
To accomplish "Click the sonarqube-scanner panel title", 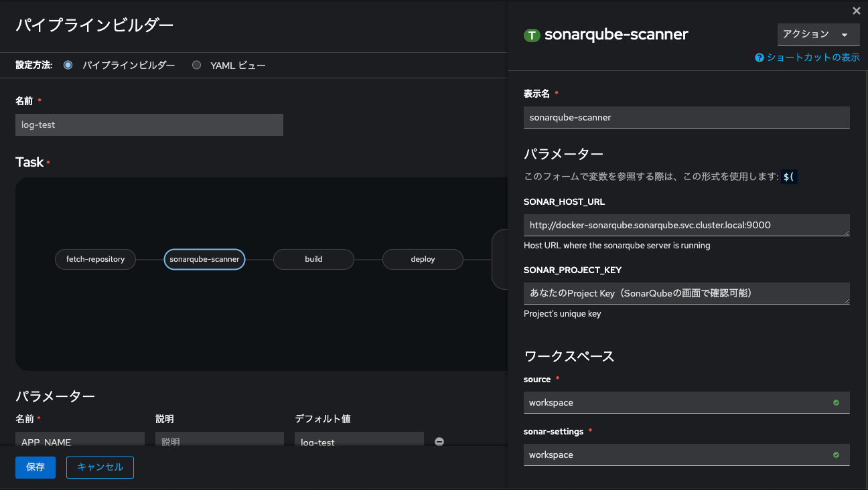I will pos(616,35).
